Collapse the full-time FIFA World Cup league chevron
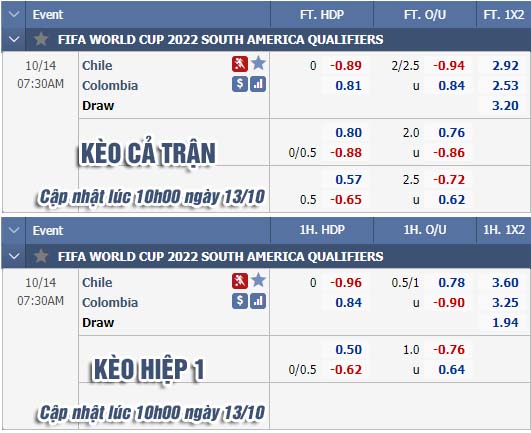531x433 pixels. 14,39
